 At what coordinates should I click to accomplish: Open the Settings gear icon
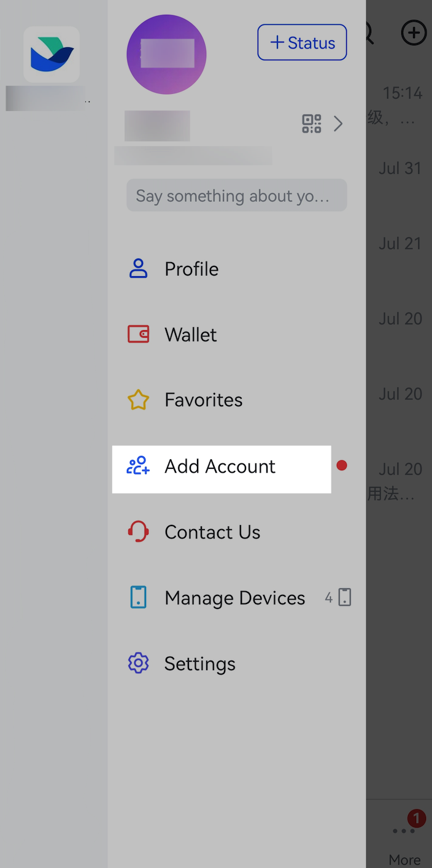[x=138, y=663]
